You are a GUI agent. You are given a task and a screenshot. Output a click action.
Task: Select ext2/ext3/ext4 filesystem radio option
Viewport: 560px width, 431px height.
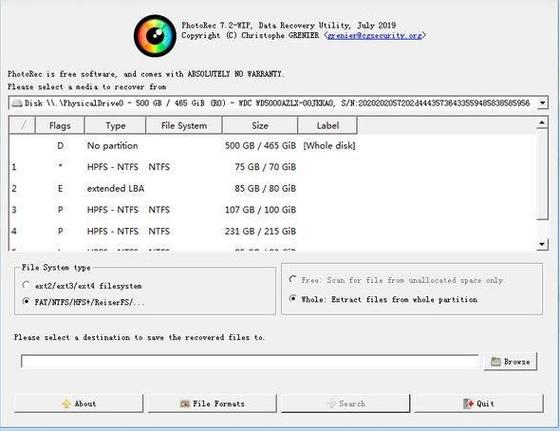26,285
